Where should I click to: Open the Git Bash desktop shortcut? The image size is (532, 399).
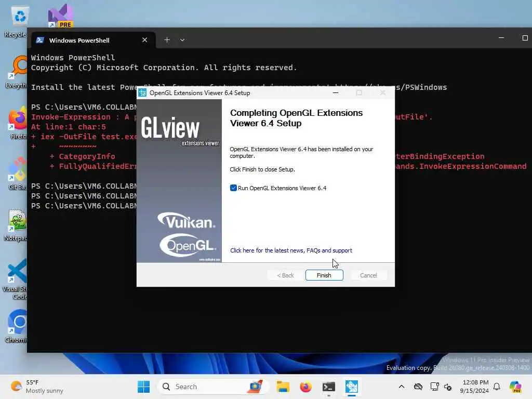coord(17,174)
